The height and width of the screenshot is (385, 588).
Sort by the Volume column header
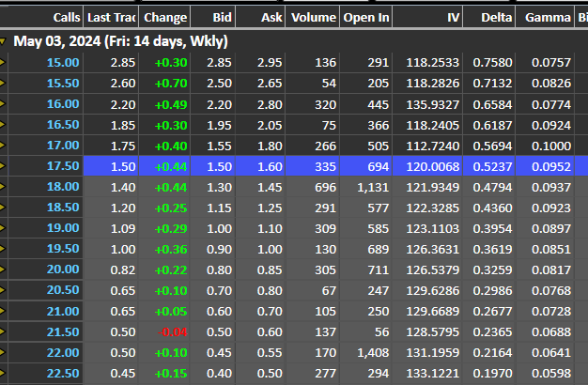coord(313,17)
